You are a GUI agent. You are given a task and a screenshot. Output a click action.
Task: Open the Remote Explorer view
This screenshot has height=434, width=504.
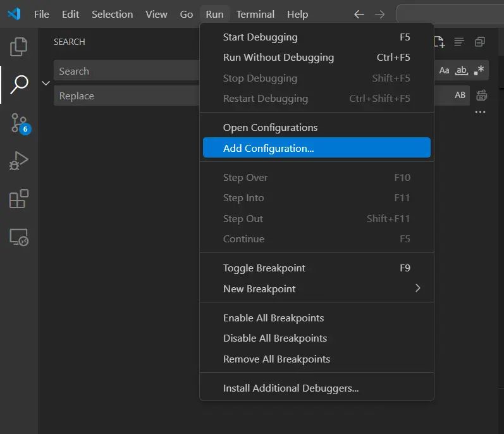coord(19,237)
